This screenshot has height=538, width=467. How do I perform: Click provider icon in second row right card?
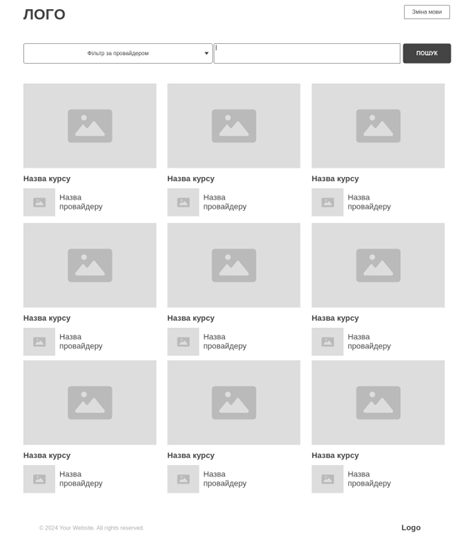(x=327, y=341)
